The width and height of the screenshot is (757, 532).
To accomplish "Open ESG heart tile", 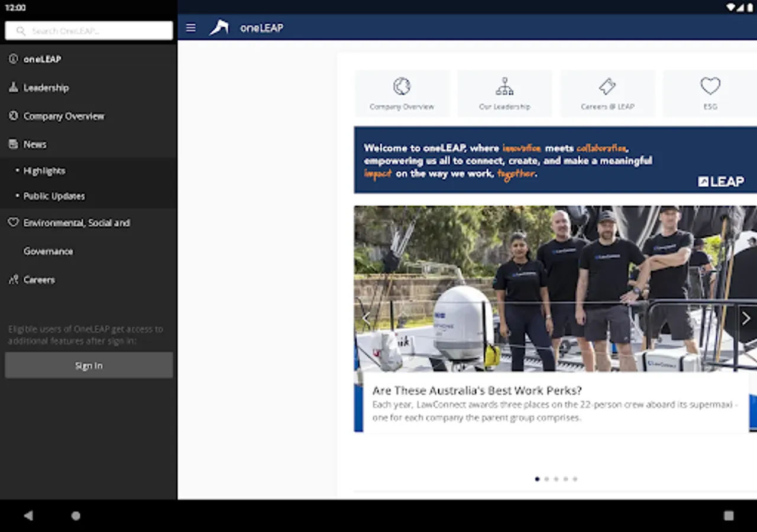I will point(710,93).
